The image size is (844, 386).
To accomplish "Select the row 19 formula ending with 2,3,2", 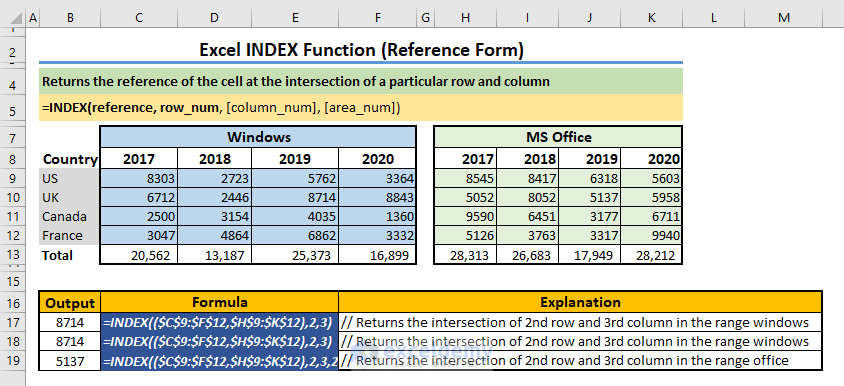I will (220, 361).
